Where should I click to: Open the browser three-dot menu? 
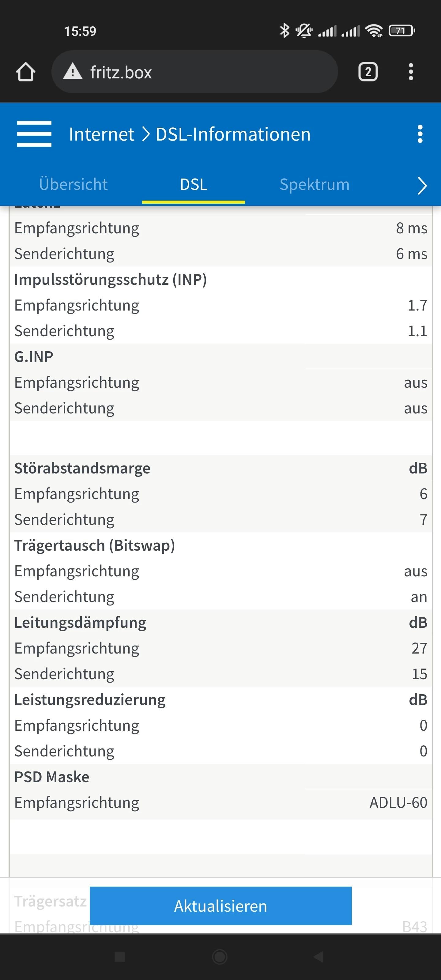(411, 72)
